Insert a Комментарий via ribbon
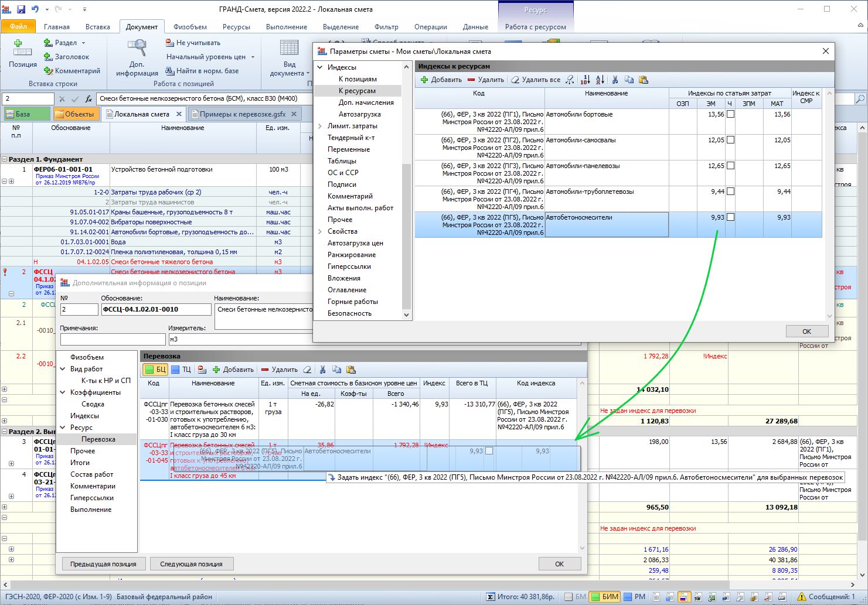 click(x=72, y=71)
